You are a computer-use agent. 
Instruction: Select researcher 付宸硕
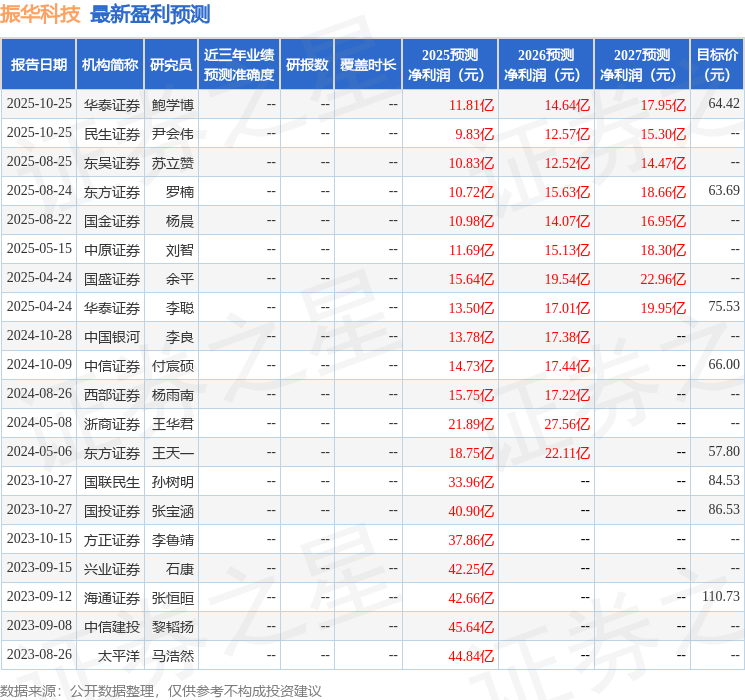pyautogui.click(x=172, y=366)
